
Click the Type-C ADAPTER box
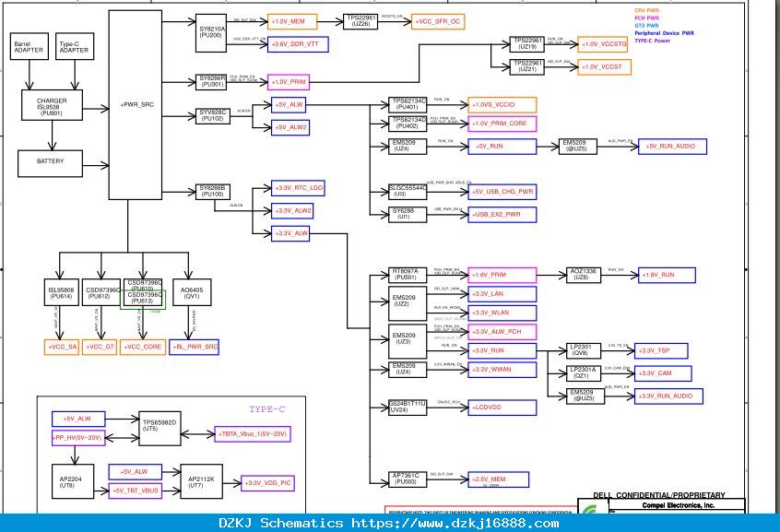(x=75, y=47)
